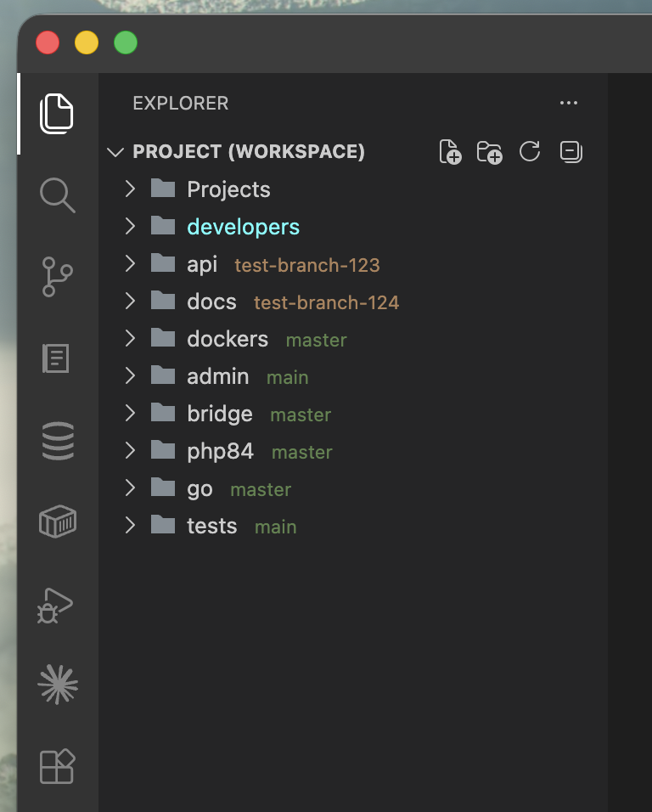Refresh the Explorer tree

tap(530, 151)
